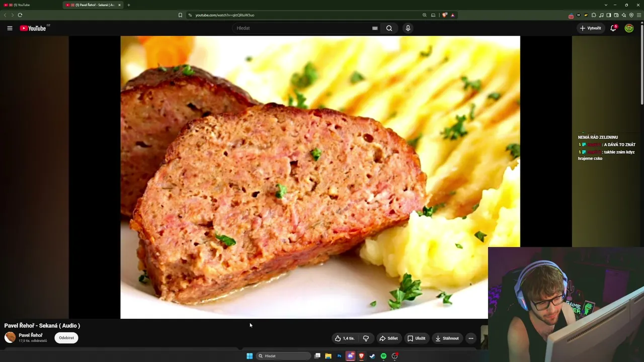Viewport: 644px width, 362px height.
Task: Click the youtube.com address bar URL
Action: point(225,15)
